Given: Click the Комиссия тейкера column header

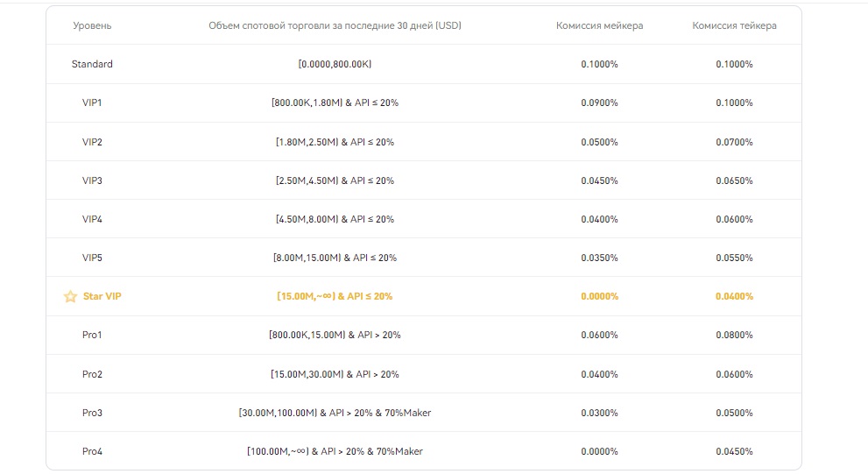Looking at the screenshot, I should (x=734, y=25).
